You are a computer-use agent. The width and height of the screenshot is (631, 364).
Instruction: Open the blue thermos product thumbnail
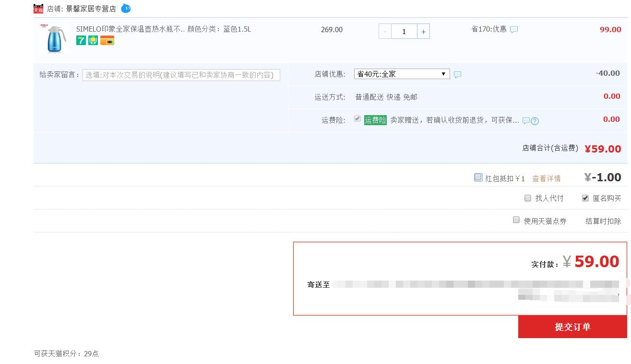54,38
